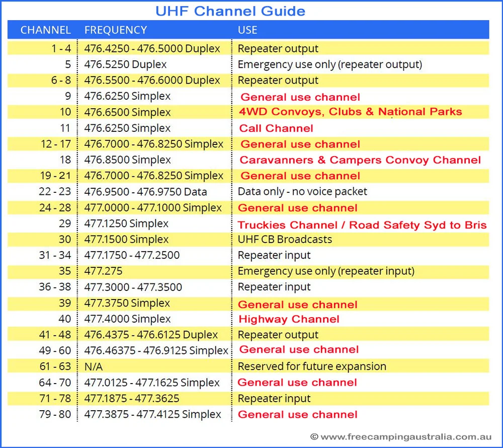Select the FREQUENCY column header
The image size is (503, 448).
tap(116, 30)
